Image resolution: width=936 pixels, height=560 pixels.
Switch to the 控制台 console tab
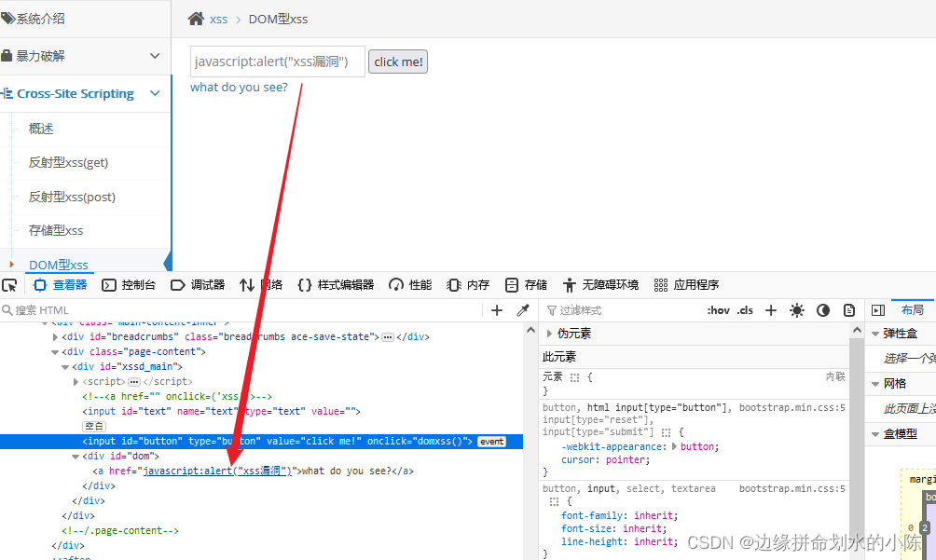click(129, 285)
